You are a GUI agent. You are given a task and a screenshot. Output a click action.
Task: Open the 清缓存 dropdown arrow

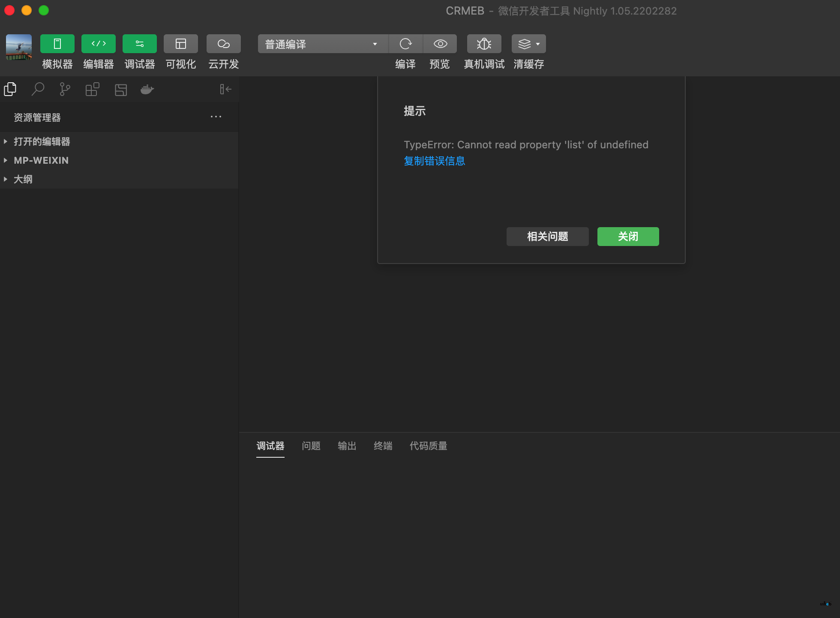(538, 44)
